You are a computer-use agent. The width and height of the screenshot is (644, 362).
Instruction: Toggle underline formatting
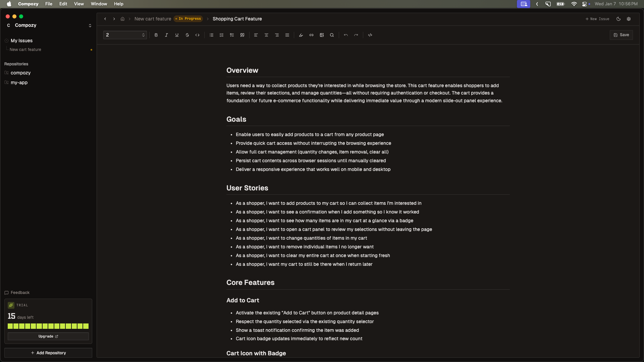177,35
